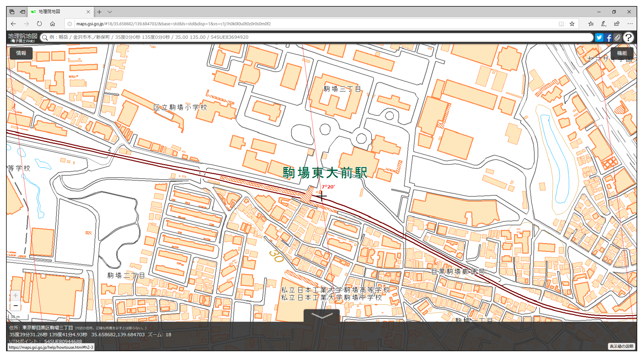Show tabs you've set aside

pyautogui.click(x=12, y=12)
